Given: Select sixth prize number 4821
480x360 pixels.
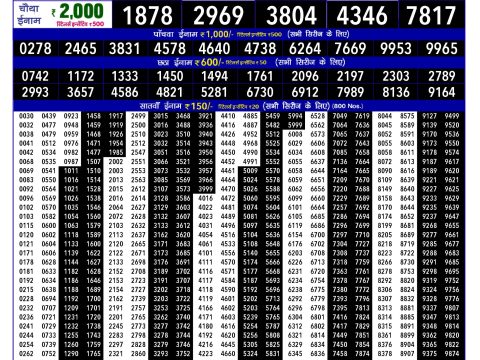Looking at the screenshot, I should tap(169, 92).
